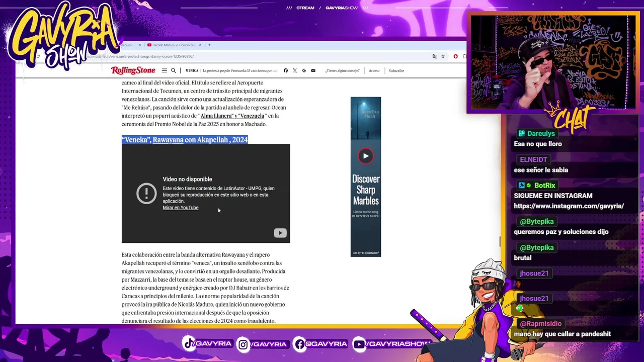Click the Acceso login link
This screenshot has width=644, height=362.
[374, 70]
